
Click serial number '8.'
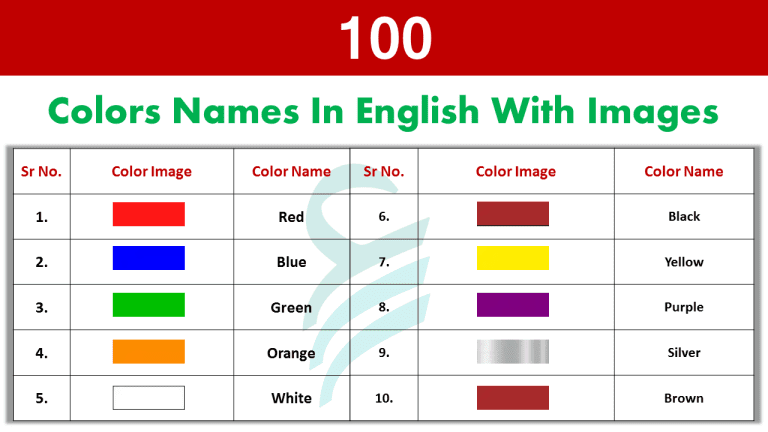click(384, 307)
